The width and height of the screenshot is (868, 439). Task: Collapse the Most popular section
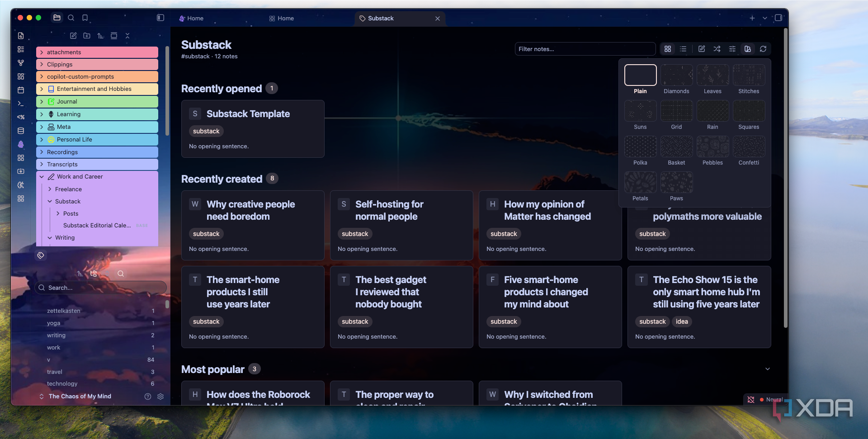(x=768, y=369)
